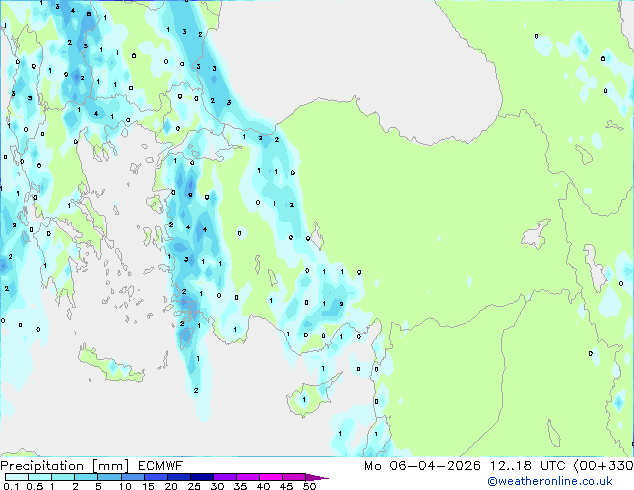Click the date '06-04-2026' text
Image resolution: width=634 pixels, height=490 pixels.
pos(435,466)
